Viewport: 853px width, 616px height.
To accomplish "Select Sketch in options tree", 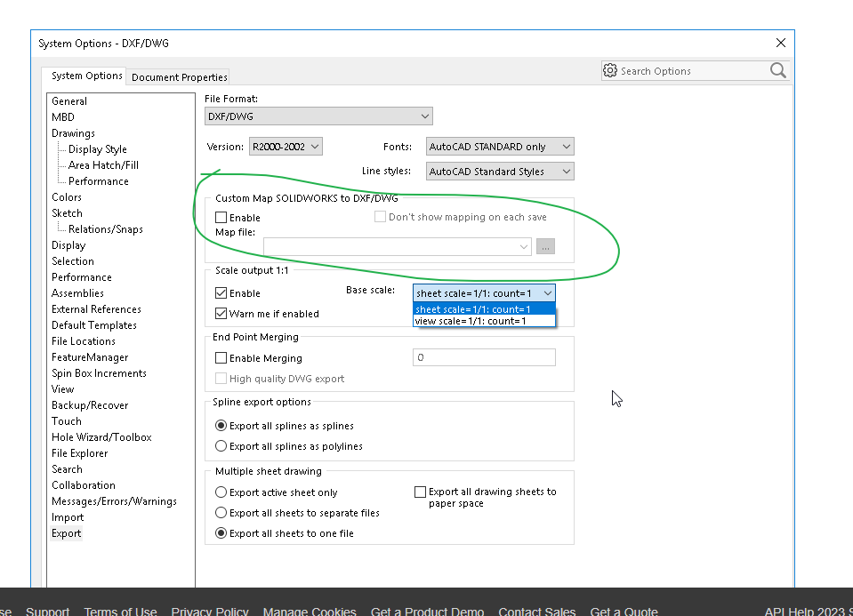I will point(67,213).
